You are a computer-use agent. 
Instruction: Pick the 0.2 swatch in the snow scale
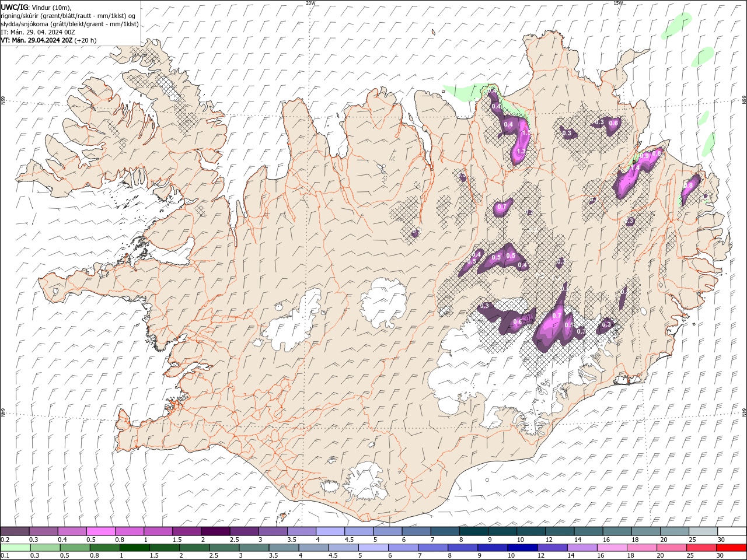click(x=15, y=531)
